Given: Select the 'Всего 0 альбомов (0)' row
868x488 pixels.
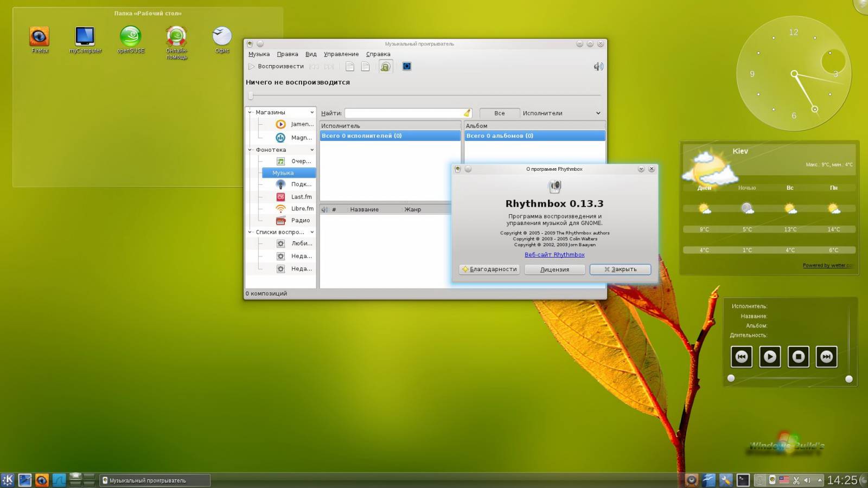Looking at the screenshot, I should (x=535, y=136).
